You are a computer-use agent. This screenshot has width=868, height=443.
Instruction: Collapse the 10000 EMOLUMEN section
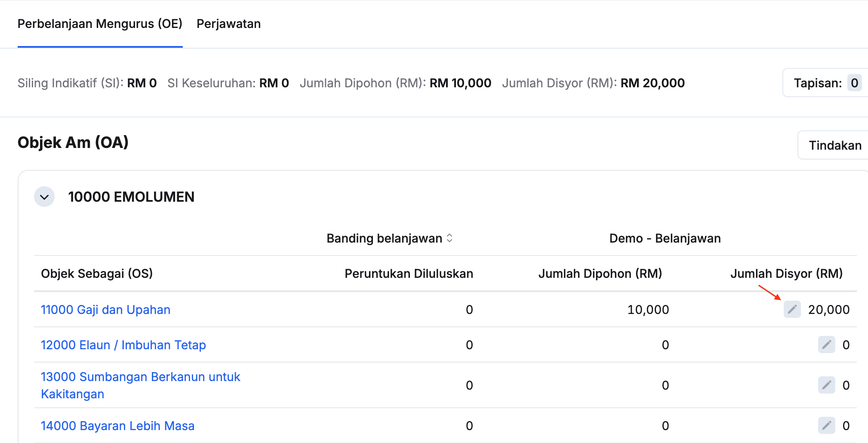(44, 197)
